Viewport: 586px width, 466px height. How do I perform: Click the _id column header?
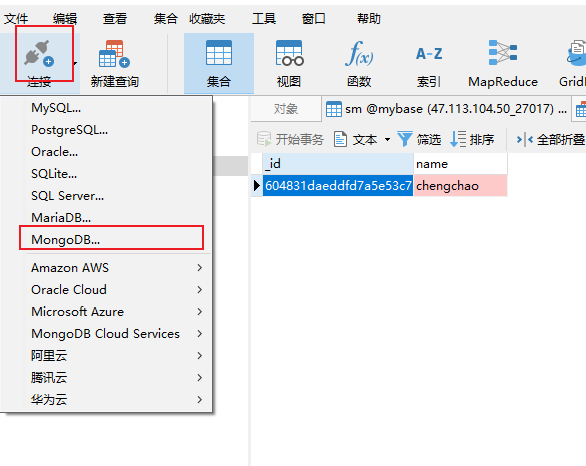(338, 164)
